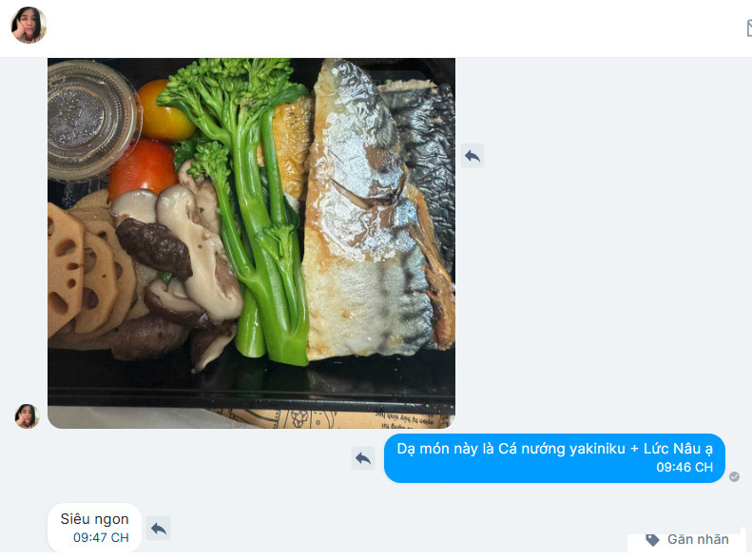Viewport: 752px width, 560px height.
Task: Click the 09:46 CH timestamp
Action: pyautogui.click(x=685, y=467)
